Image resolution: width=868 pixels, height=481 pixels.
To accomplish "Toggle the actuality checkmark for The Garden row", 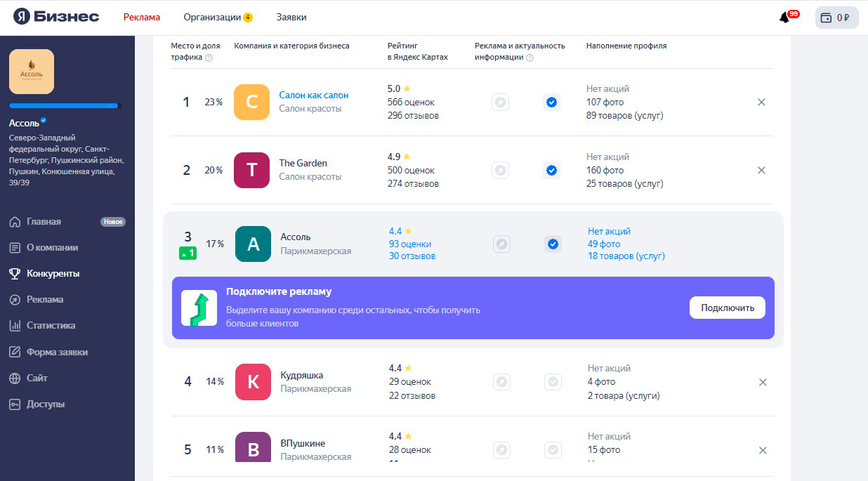I will [x=551, y=170].
